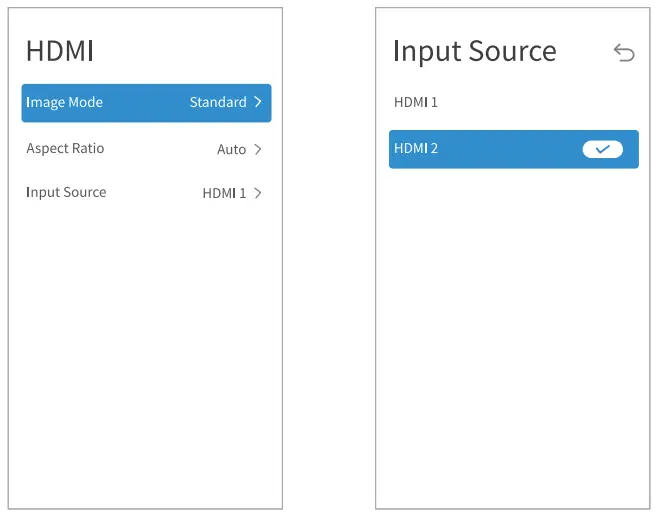Click HDMI 1 value beside Input Source
The height and width of the screenshot is (517, 664).
[224, 193]
